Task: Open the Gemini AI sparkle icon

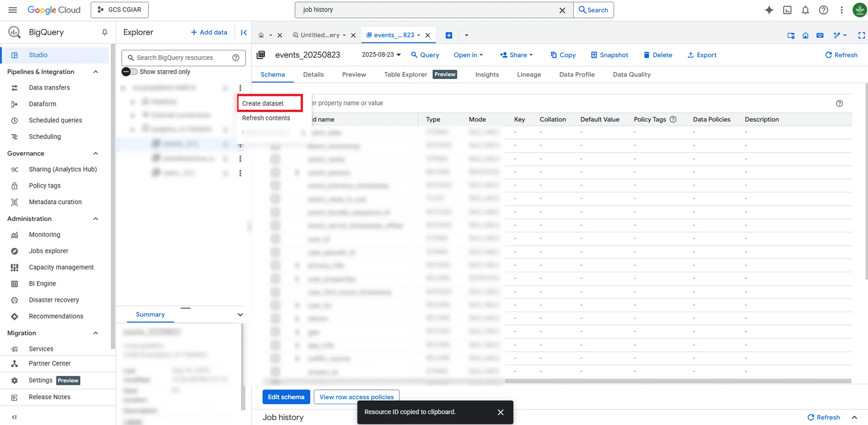Action: pos(769,10)
